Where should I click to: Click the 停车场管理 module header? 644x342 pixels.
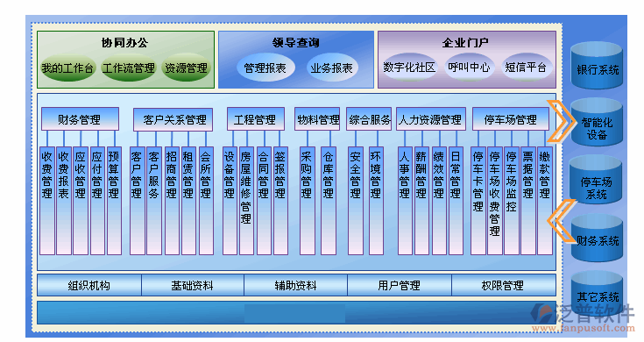click(x=511, y=119)
